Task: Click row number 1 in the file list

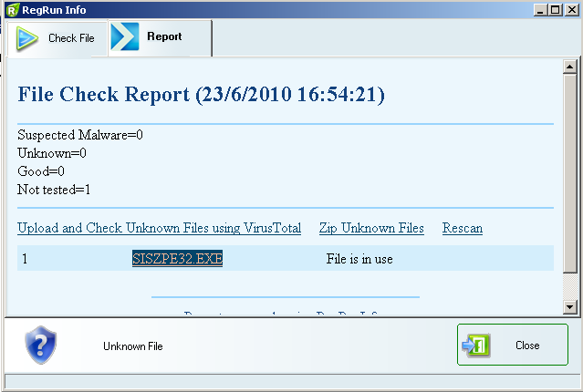Action: click(x=25, y=259)
